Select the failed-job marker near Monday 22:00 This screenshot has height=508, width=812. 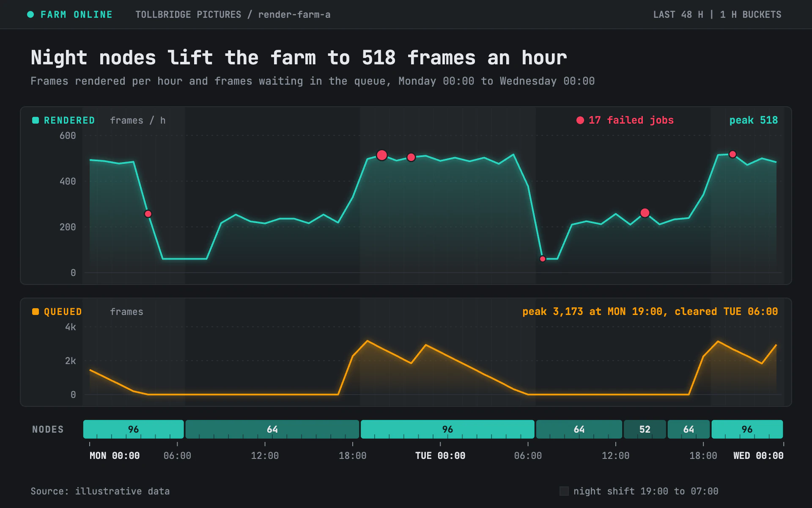(x=411, y=157)
